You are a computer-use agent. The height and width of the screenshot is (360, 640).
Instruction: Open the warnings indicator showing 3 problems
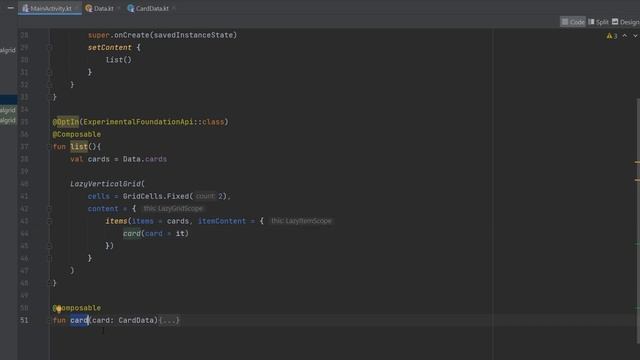(612, 36)
